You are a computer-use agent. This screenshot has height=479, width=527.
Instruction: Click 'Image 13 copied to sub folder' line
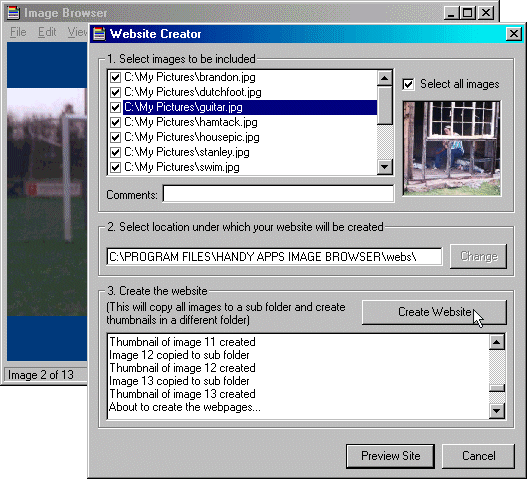click(179, 381)
